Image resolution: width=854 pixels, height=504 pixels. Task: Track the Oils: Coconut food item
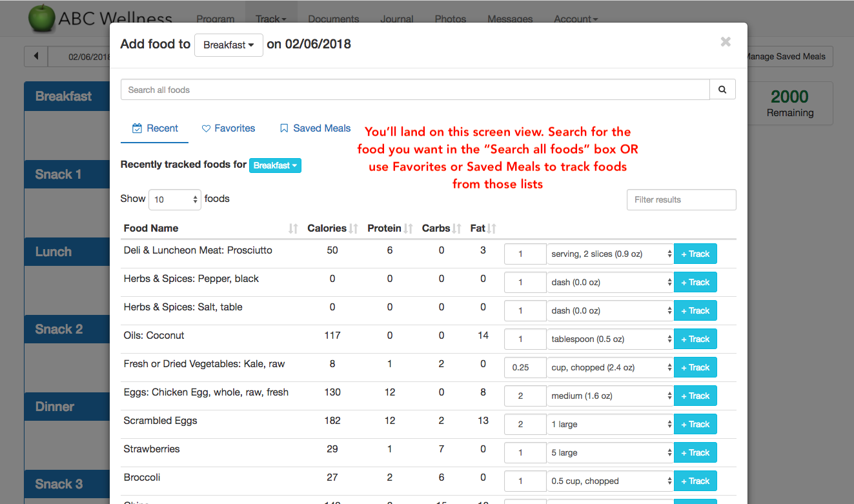click(695, 339)
